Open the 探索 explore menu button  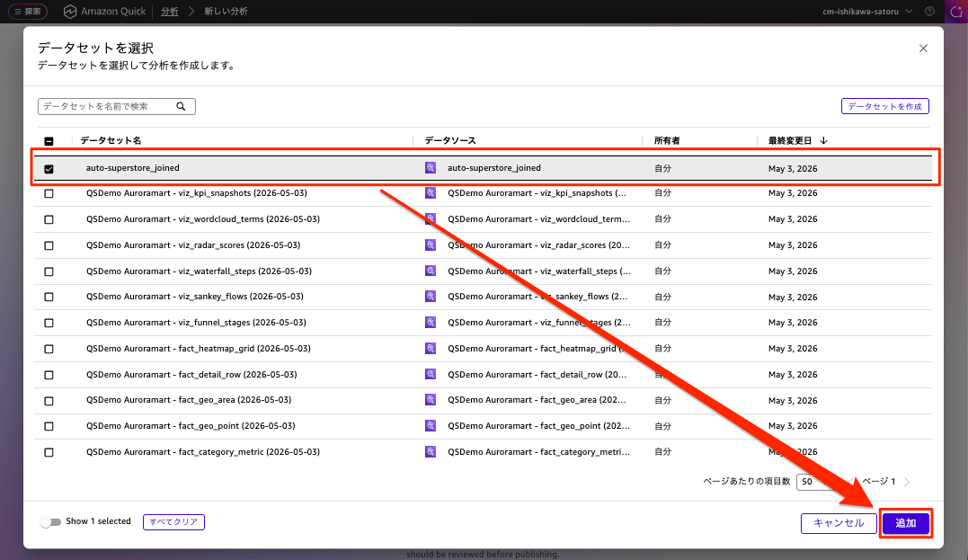point(28,11)
